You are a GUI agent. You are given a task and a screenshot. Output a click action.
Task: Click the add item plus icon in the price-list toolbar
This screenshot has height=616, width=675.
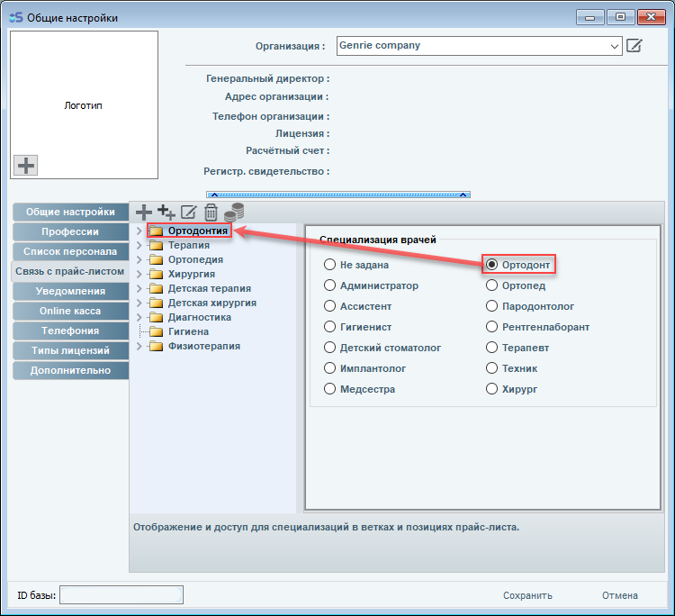(143, 213)
